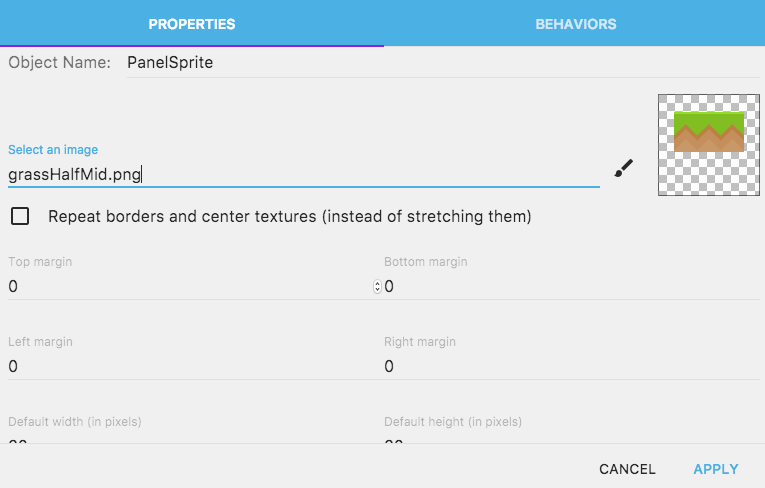Click the "Object Name:" label text

click(59, 63)
